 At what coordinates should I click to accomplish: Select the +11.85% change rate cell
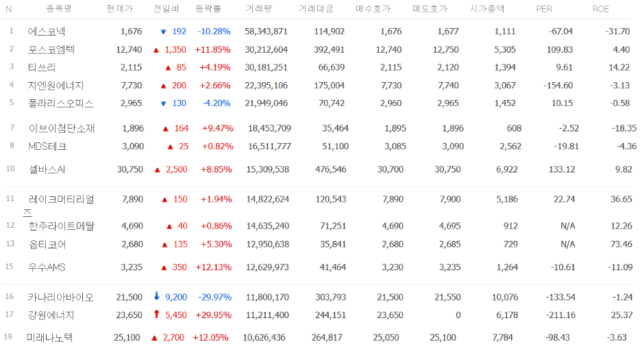coord(212,50)
